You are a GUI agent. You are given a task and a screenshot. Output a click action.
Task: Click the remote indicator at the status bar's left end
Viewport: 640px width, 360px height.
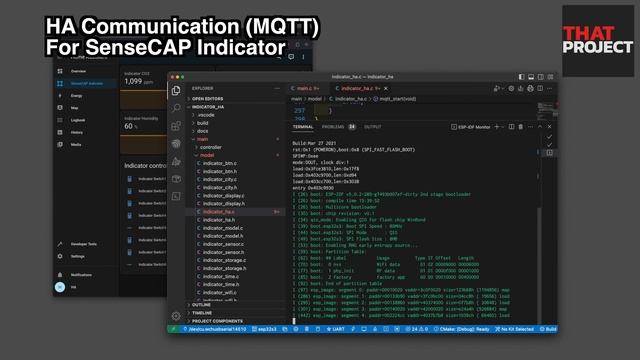pos(174,329)
